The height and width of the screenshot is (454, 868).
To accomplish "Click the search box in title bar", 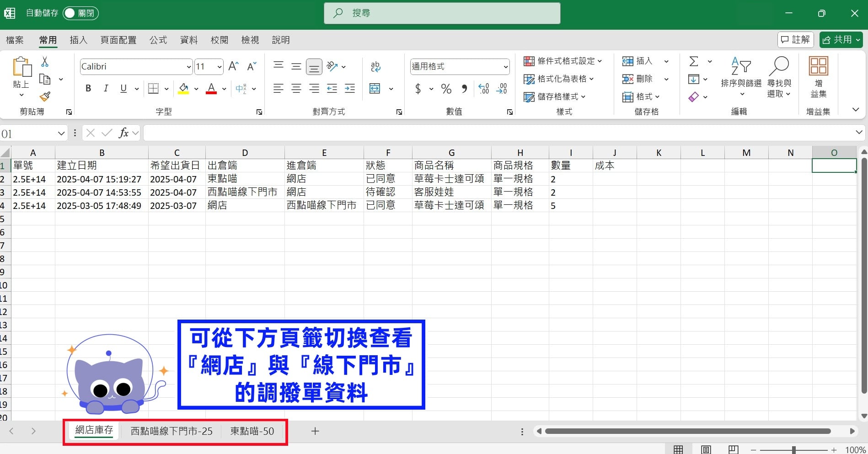I will coord(442,13).
